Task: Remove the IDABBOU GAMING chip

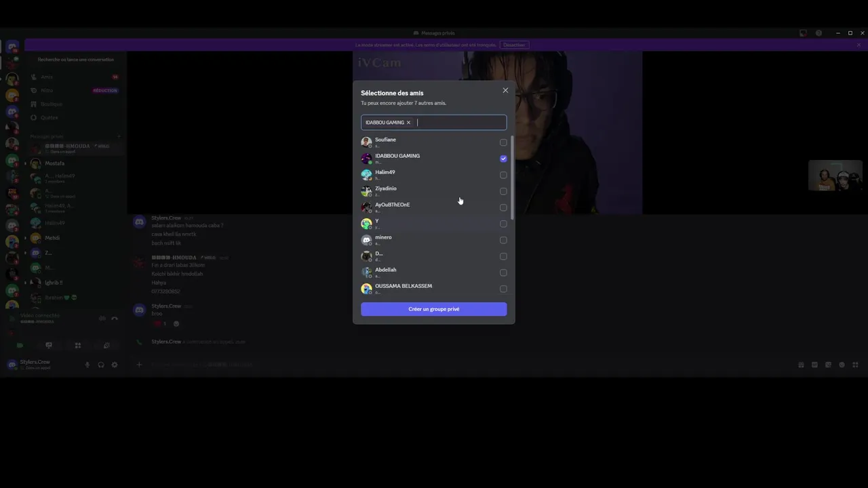Action: pyautogui.click(x=408, y=123)
